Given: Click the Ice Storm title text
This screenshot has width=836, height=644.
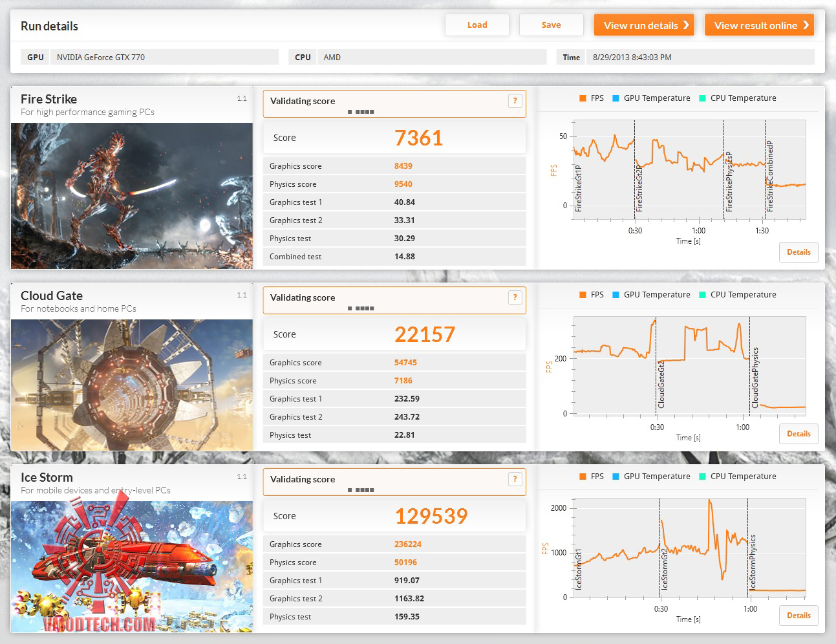Looking at the screenshot, I should click(47, 477).
